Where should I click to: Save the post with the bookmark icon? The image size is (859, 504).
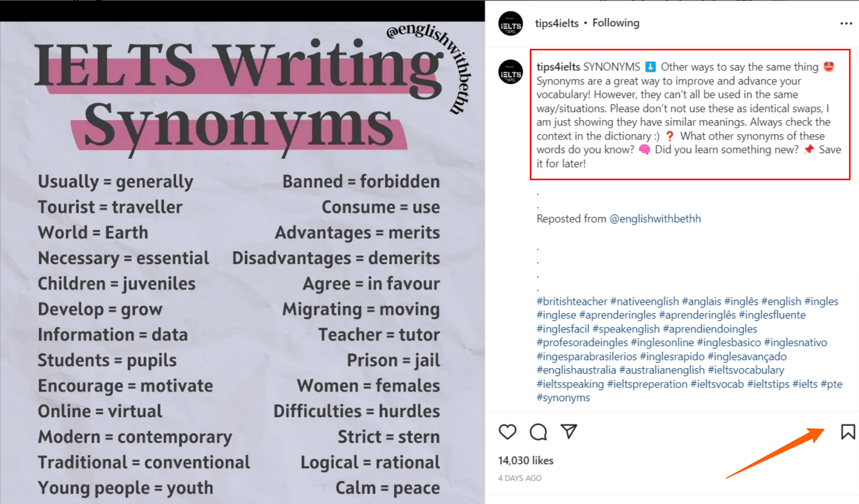coord(847,432)
